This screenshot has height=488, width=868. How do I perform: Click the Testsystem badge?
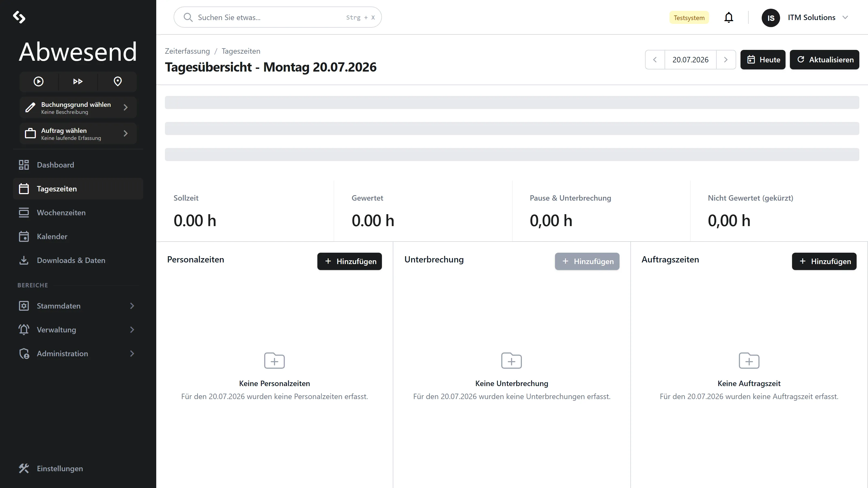pos(689,18)
